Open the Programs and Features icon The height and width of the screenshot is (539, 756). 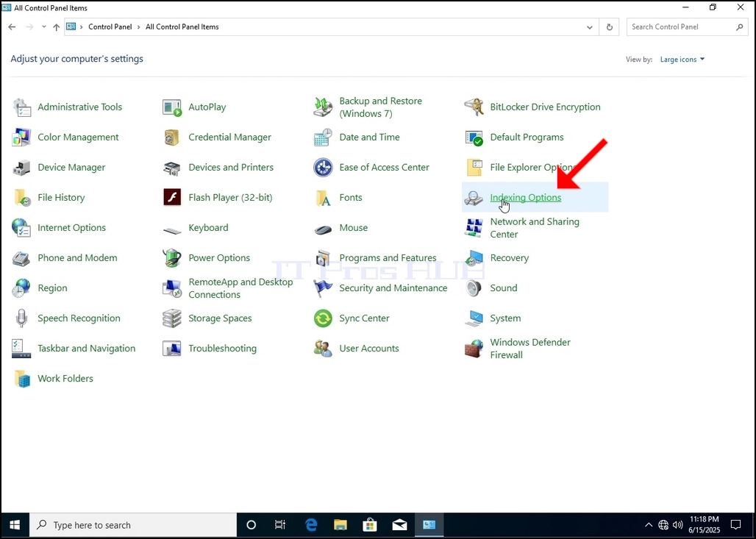(323, 258)
